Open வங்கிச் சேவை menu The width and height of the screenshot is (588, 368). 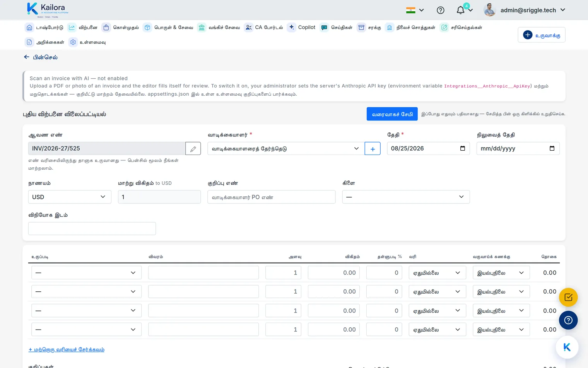[x=219, y=28]
